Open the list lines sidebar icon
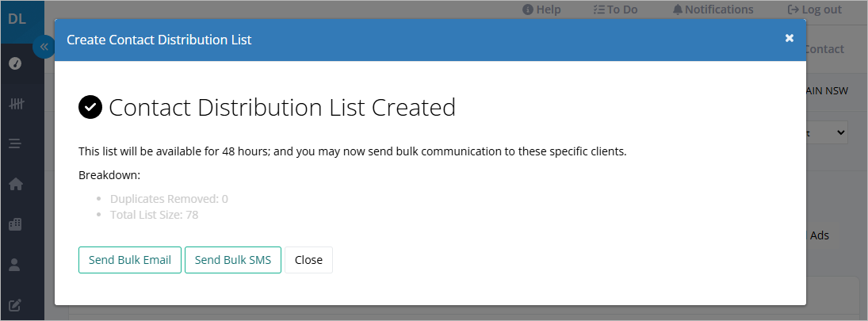The width and height of the screenshot is (868, 321). pos(16,144)
